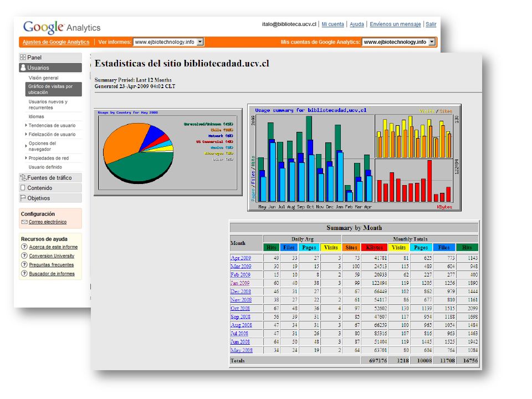Click red KBytes column header
Screen dimensions: 532x399
[x=374, y=247]
